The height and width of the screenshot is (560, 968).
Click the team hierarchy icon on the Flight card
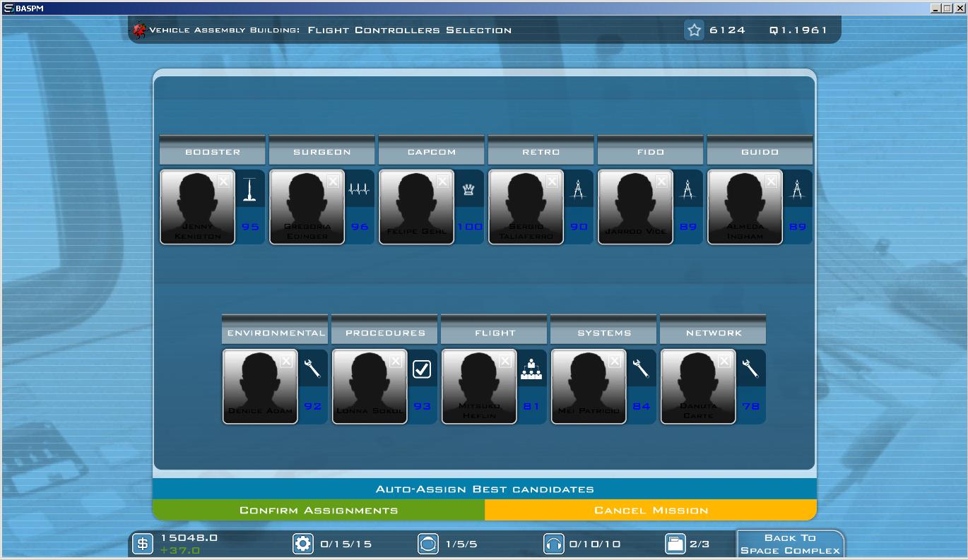click(531, 369)
